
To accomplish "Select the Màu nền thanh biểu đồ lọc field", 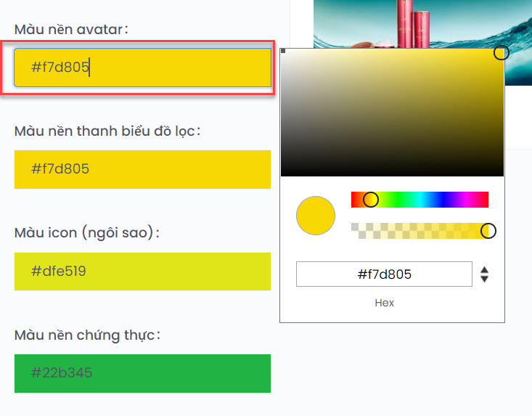I will pyautogui.click(x=142, y=169).
